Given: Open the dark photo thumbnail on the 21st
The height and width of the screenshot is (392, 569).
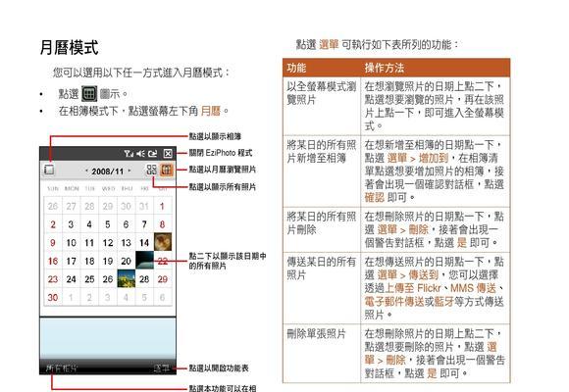Looking at the screenshot, I should 144,261.
